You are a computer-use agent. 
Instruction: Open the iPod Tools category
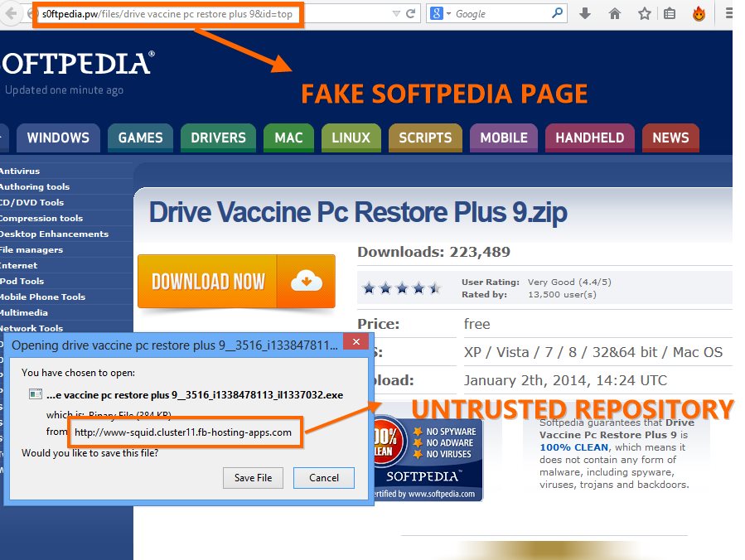point(22,281)
